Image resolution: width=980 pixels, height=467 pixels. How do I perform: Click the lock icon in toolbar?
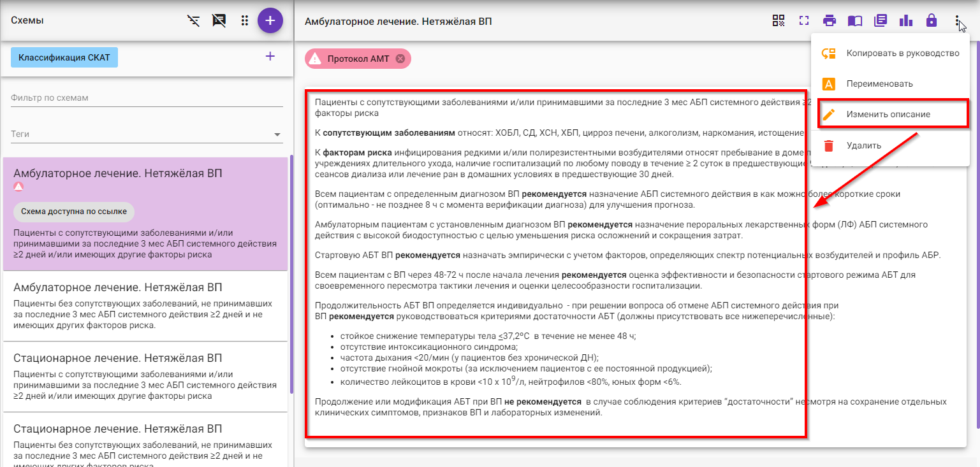coord(932,20)
